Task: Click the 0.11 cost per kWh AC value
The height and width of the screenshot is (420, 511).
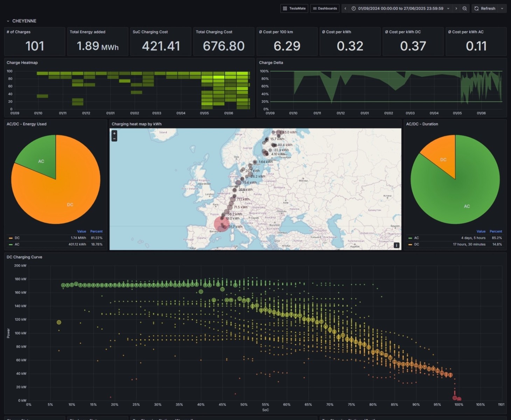Action: point(476,46)
